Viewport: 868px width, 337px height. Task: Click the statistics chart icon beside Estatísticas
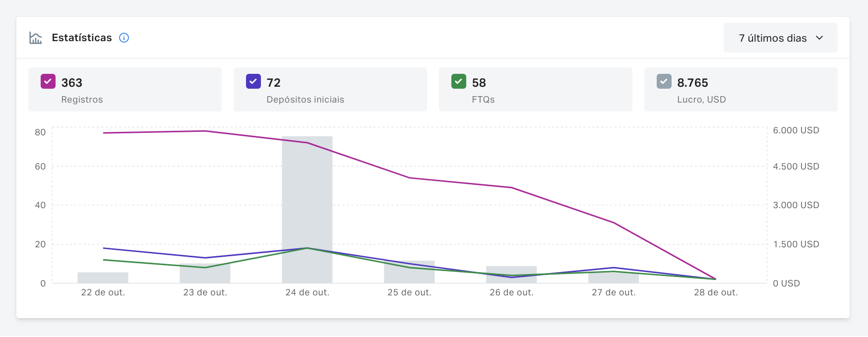point(36,38)
